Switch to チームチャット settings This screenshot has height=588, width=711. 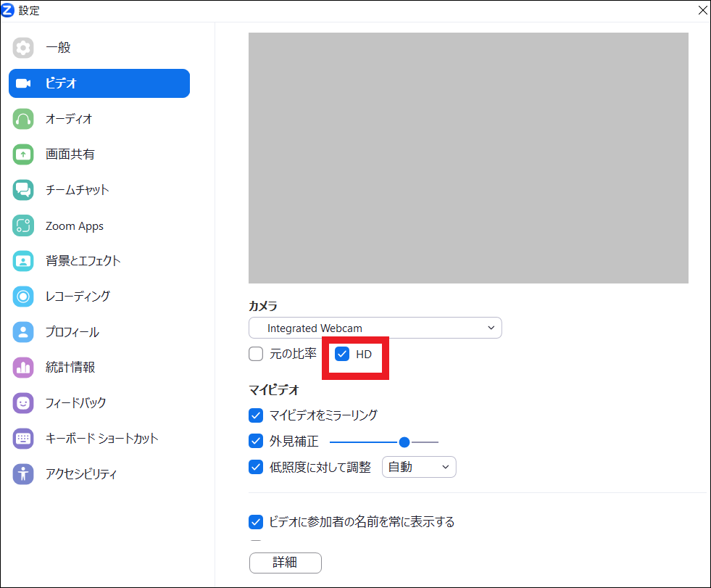(99, 190)
